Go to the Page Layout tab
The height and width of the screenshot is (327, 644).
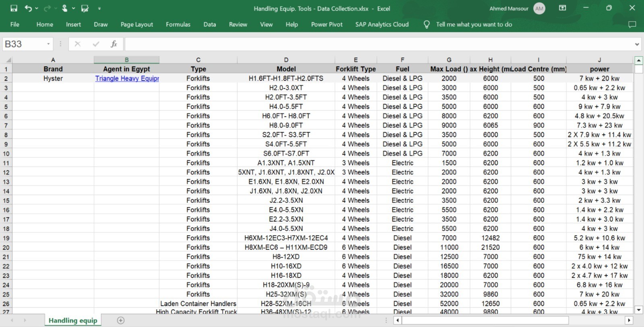tap(137, 25)
